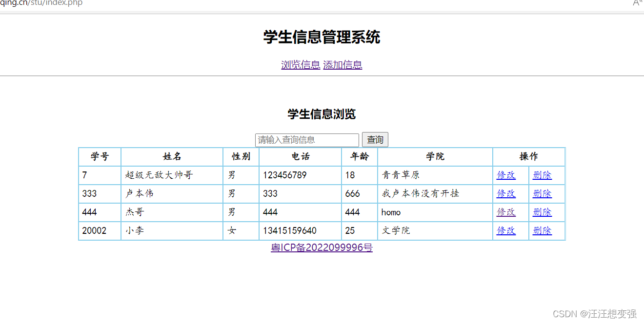644x323 pixels.
Task: Click the phone cell 13415159640
Action: pos(300,231)
